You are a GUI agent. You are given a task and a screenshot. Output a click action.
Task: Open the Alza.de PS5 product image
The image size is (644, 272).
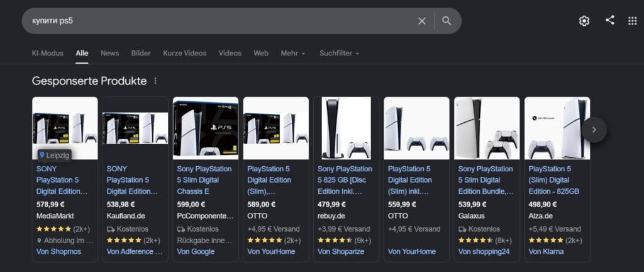pos(557,128)
